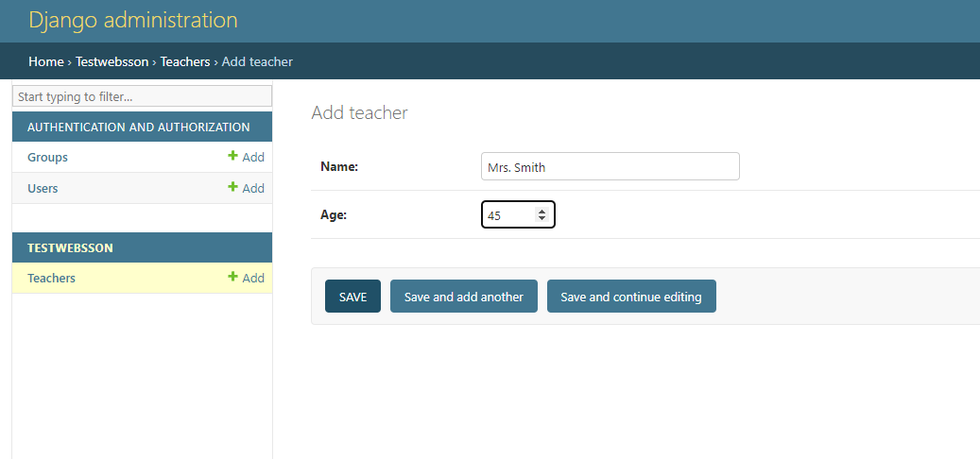
Task: Open the Authentication and Authorization section header
Action: (139, 127)
